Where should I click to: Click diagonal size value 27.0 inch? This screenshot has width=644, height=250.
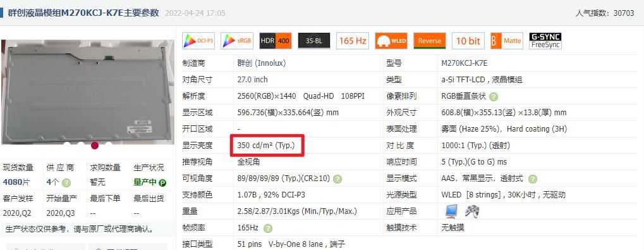(x=253, y=80)
